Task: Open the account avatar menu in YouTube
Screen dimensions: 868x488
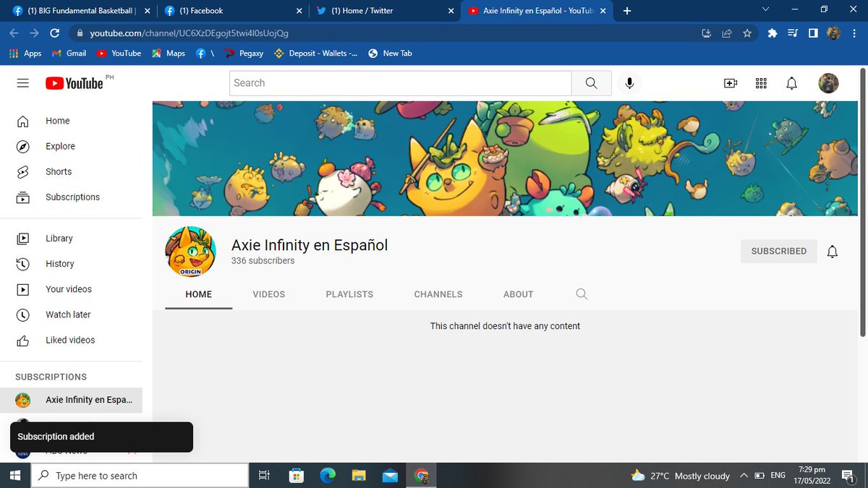Action: (x=828, y=83)
